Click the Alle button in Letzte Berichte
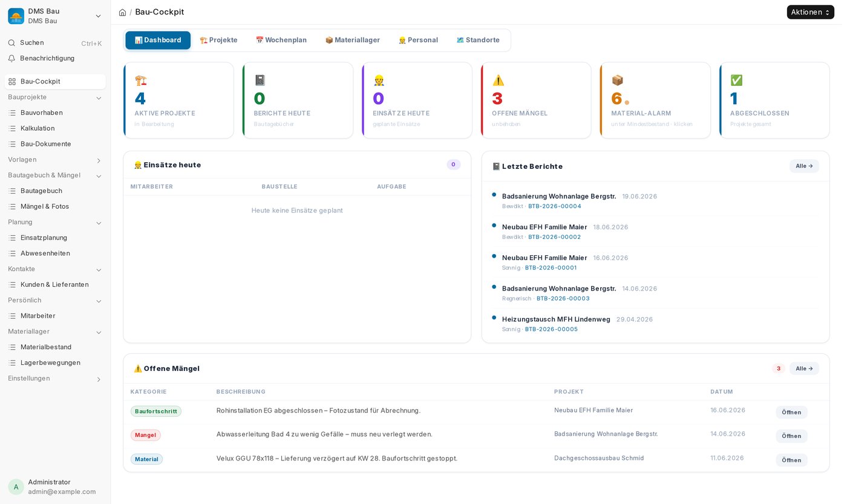Image resolution: width=847 pixels, height=504 pixels. point(804,166)
